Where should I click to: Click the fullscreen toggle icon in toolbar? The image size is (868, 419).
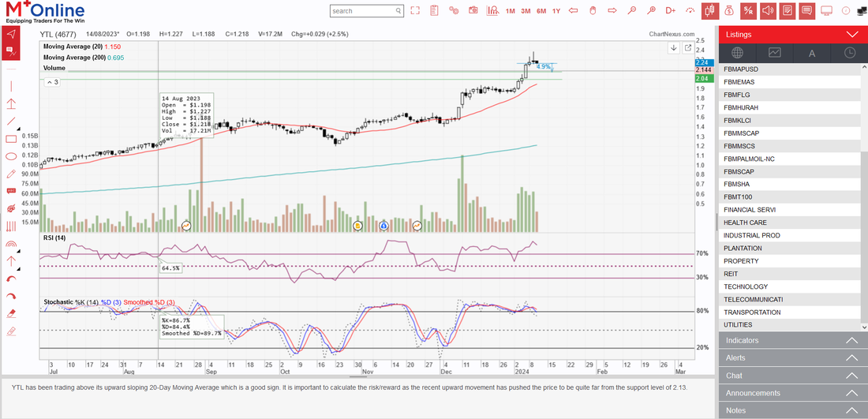(415, 10)
